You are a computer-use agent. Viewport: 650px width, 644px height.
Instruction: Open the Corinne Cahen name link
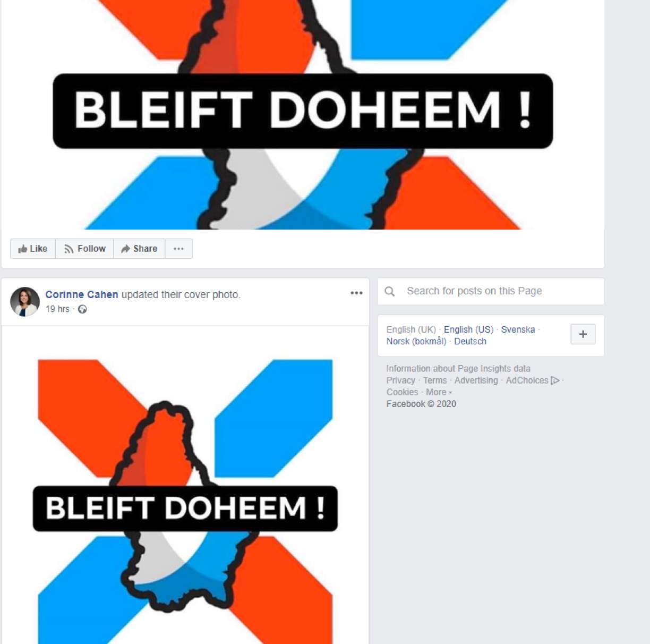pyautogui.click(x=82, y=294)
